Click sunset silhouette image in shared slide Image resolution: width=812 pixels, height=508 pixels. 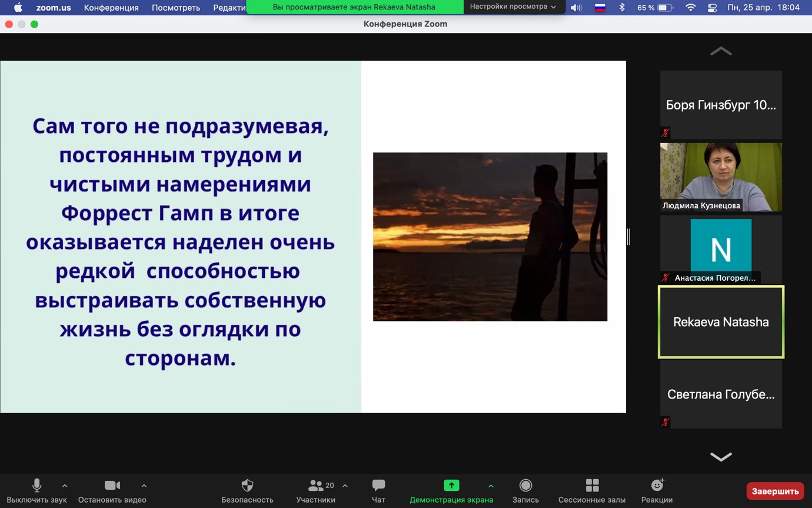click(x=490, y=237)
